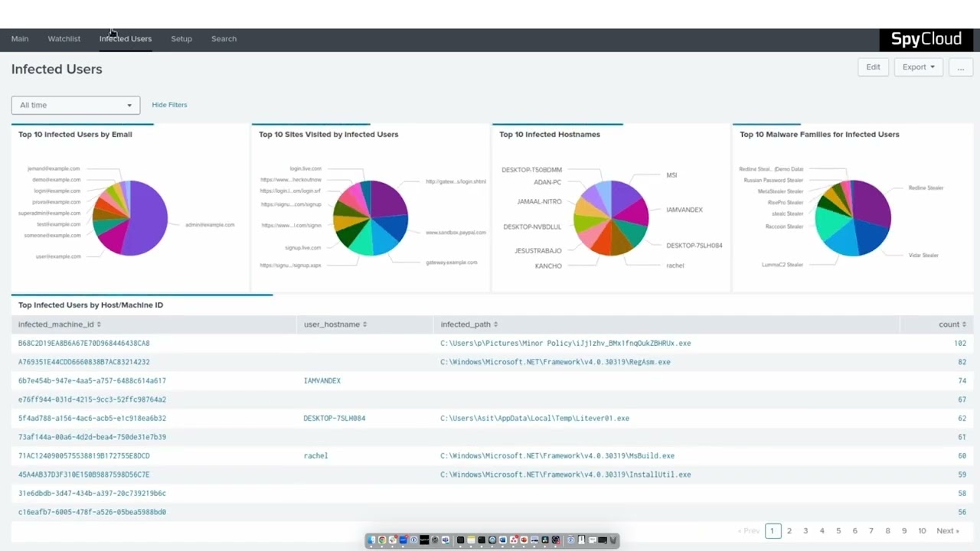Open the All time range dropdown
Viewport: 980px width, 551px height.
[76, 105]
